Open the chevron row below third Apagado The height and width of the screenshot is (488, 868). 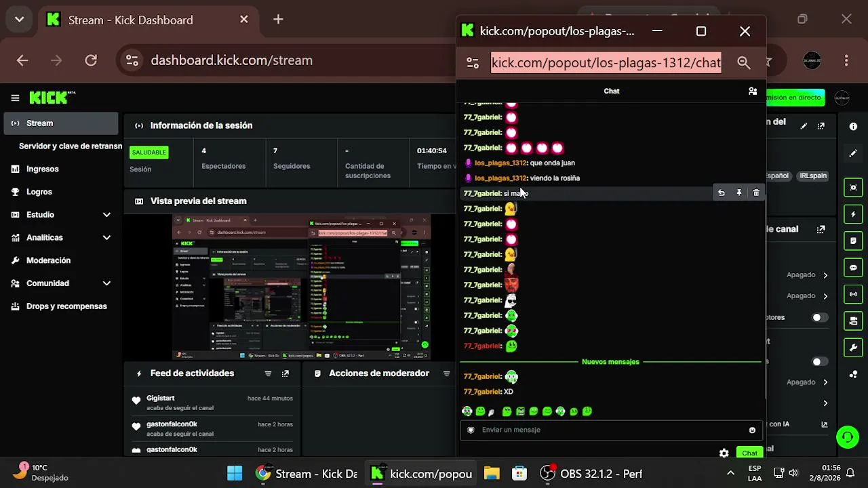point(825,403)
